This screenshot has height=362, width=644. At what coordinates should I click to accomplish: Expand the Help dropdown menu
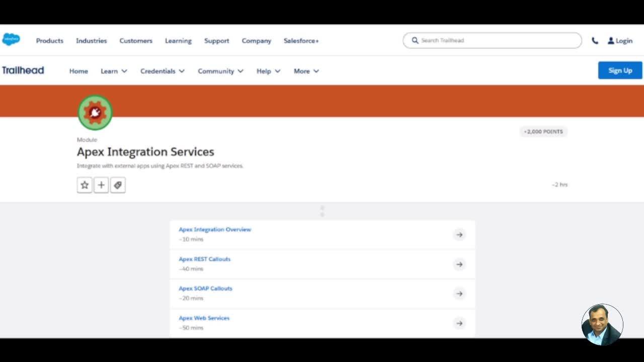click(x=269, y=71)
